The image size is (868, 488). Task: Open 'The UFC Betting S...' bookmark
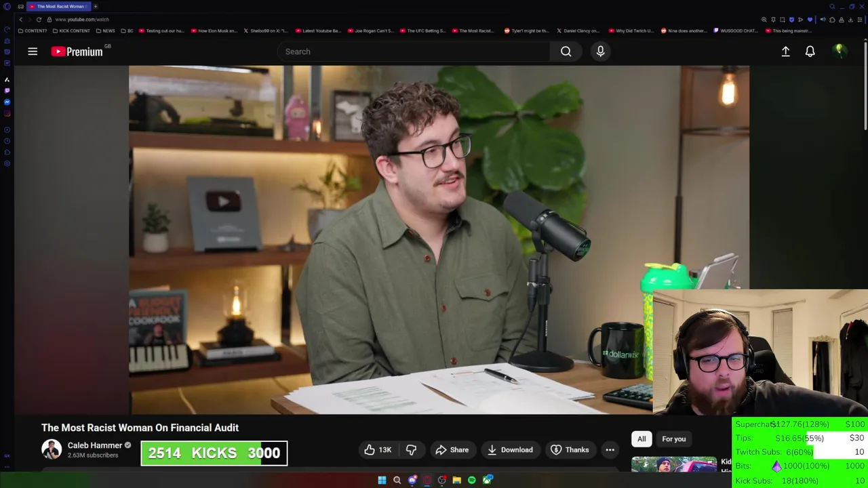pos(423,30)
